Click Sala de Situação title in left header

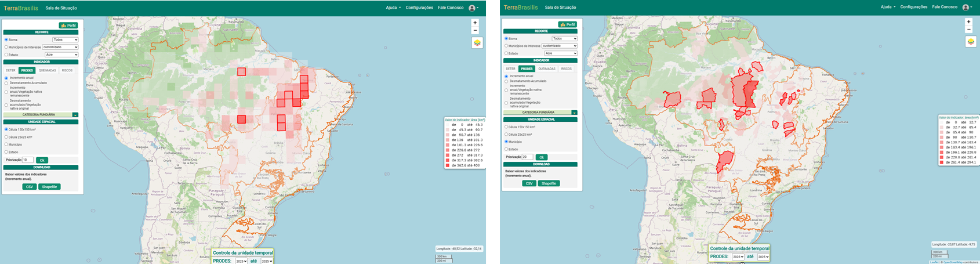click(x=61, y=8)
